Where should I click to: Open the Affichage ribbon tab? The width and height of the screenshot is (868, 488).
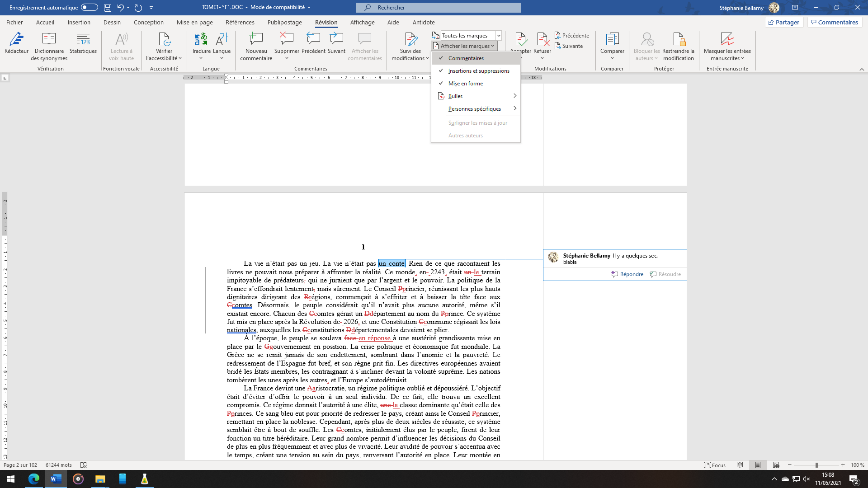point(362,22)
